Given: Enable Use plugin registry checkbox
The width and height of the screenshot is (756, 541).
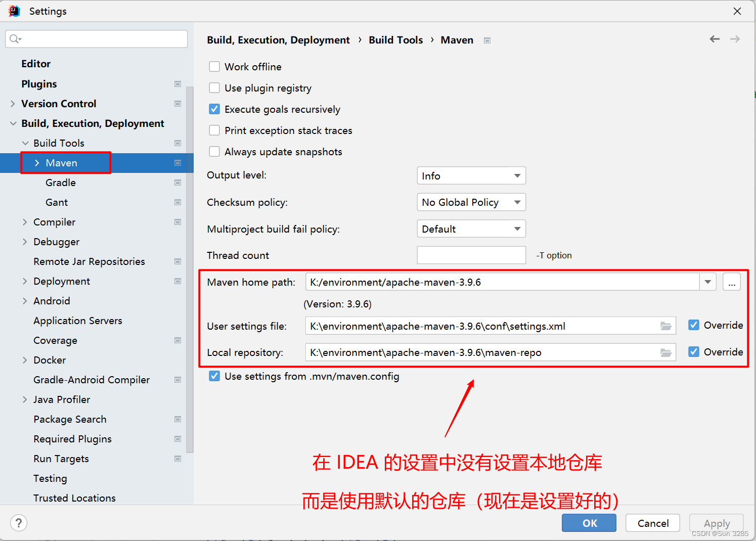Looking at the screenshot, I should click(x=214, y=88).
